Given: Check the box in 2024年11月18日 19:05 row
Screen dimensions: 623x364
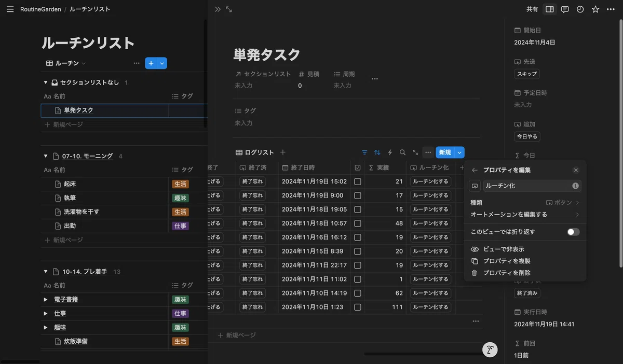Looking at the screenshot, I should [358, 209].
